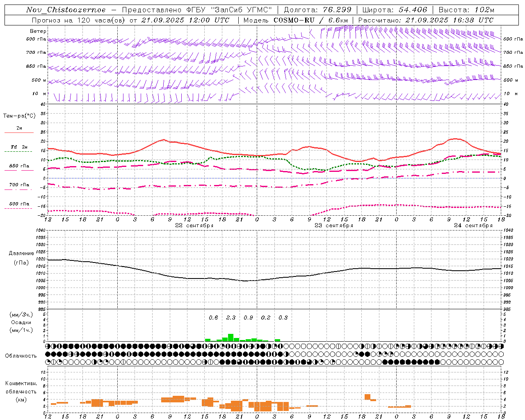The height and width of the screenshot is (420, 525).
Task: Click the Td 2м dew point legend
Action: [19, 147]
